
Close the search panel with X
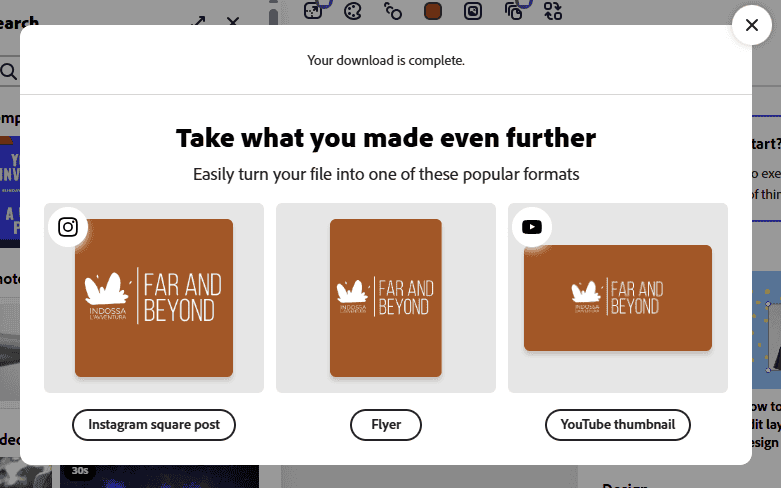point(233,22)
